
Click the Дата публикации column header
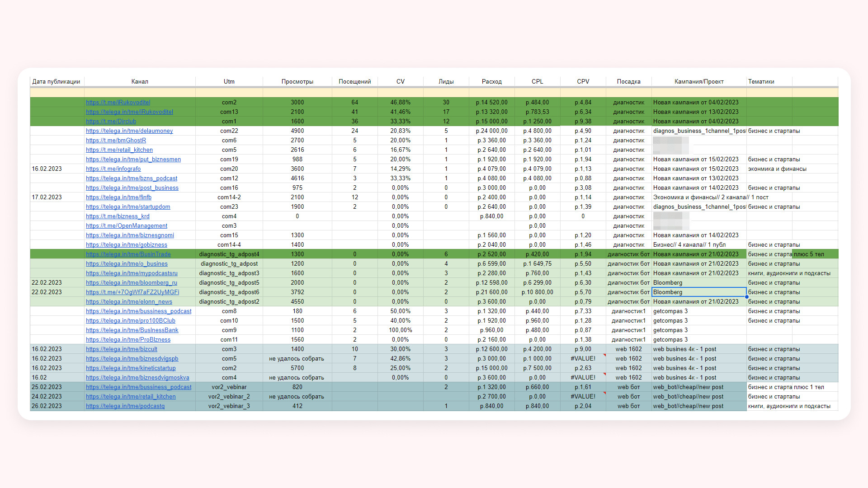coord(57,82)
